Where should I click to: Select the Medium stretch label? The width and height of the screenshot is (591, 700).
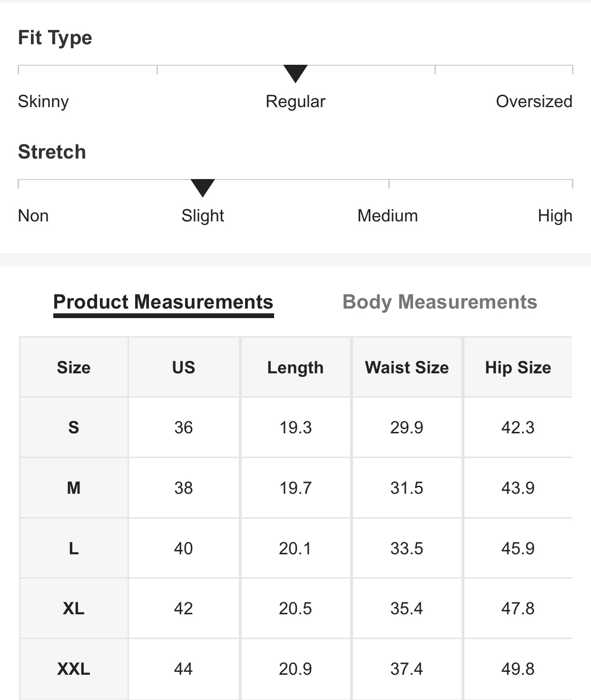pos(387,216)
